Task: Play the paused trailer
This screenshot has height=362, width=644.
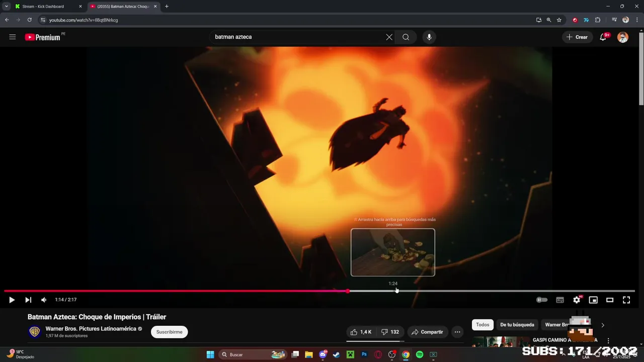Action: pos(12,300)
